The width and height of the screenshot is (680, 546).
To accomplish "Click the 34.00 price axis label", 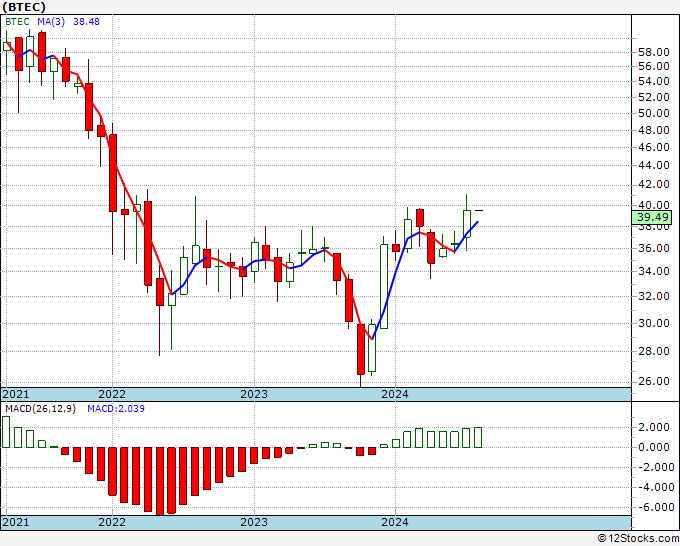I will (654, 271).
